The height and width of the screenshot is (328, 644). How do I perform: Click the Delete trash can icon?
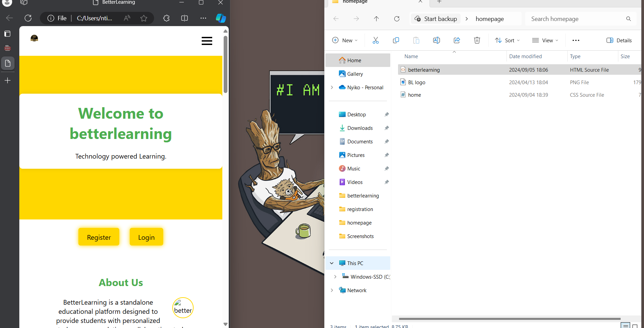477,40
